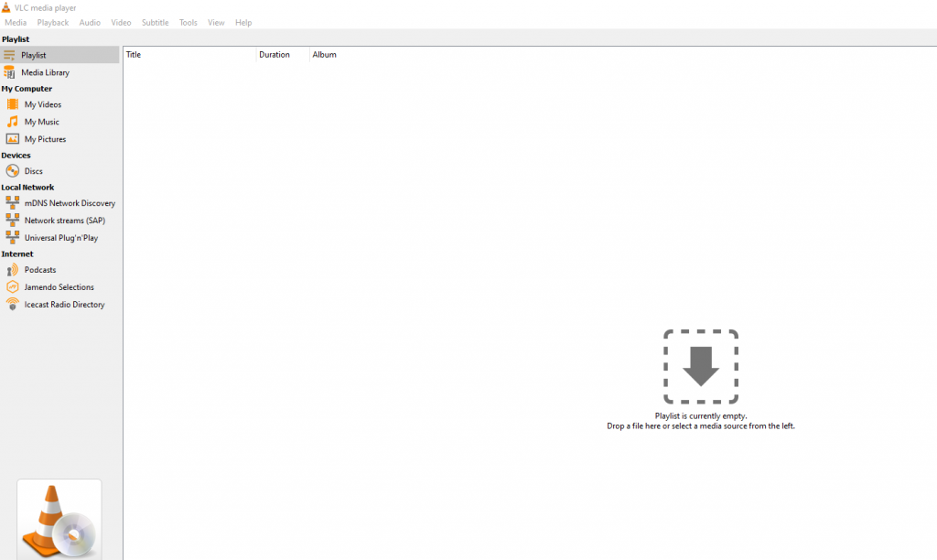Screen dimensions: 937x560
Task: Open the Tools menu
Action: pyautogui.click(x=188, y=22)
